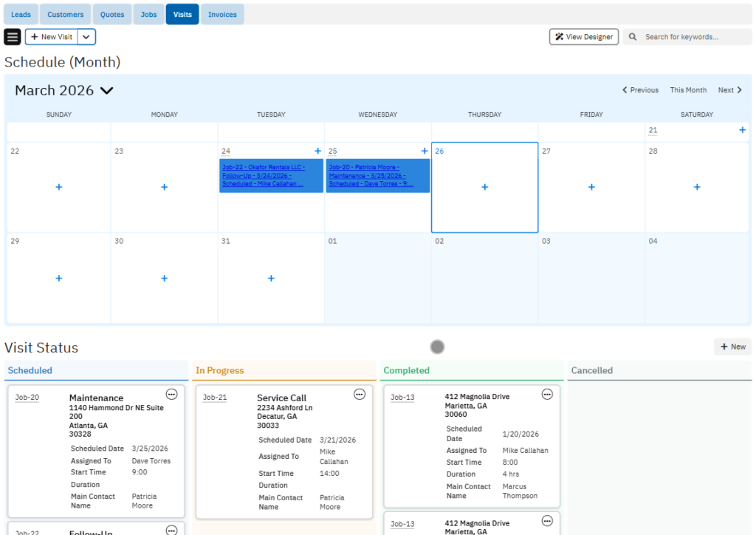Open the Leads tab
This screenshot has width=756, height=535.
pos(21,14)
